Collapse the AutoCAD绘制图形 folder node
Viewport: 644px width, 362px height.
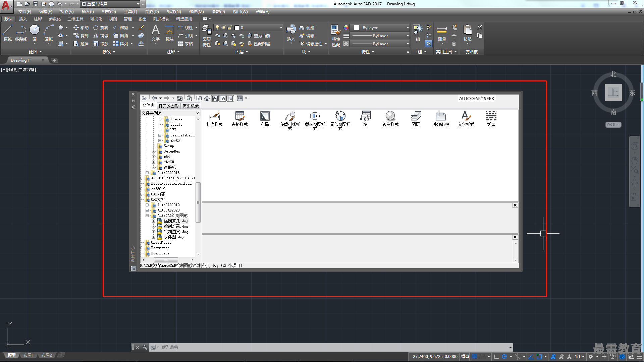[147, 216]
